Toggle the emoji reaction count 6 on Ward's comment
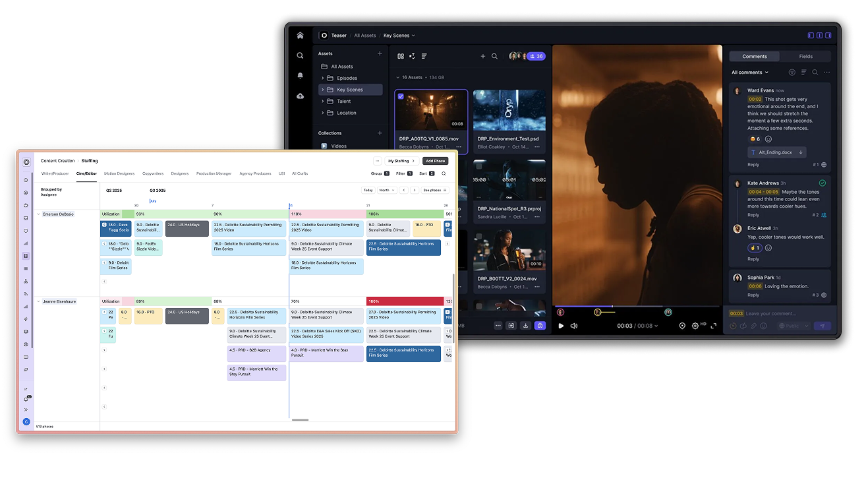This screenshot has height=486, width=868. 755,139
